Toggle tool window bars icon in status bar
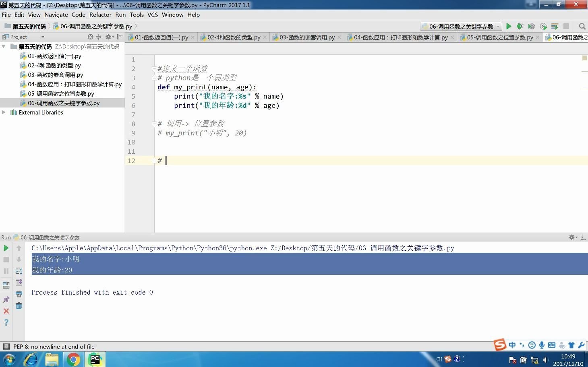This screenshot has width=588, height=367. click(x=6, y=346)
